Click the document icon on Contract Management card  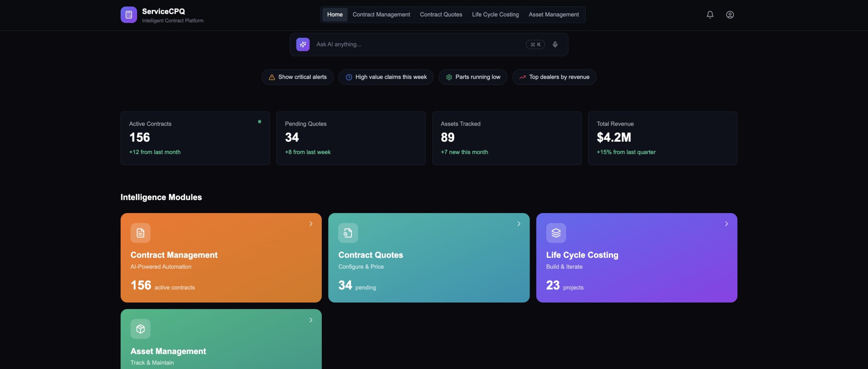tap(140, 233)
